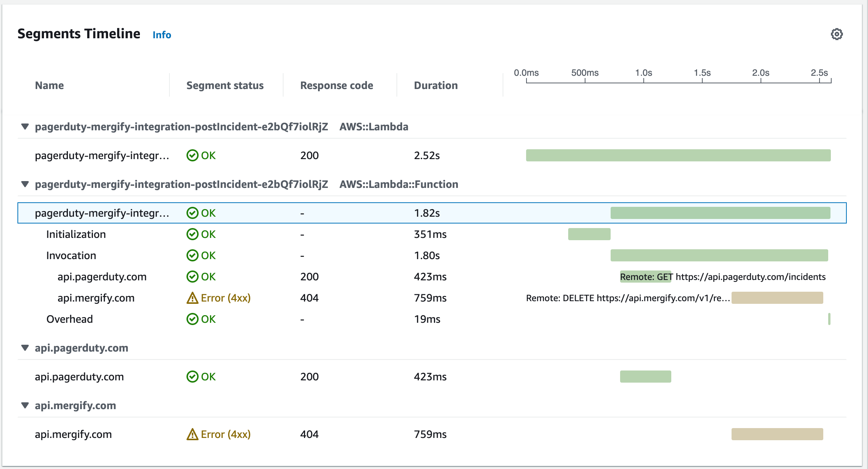The width and height of the screenshot is (868, 469).
Task: Click the OK status icon for the Invocation row
Action: pyautogui.click(x=192, y=255)
